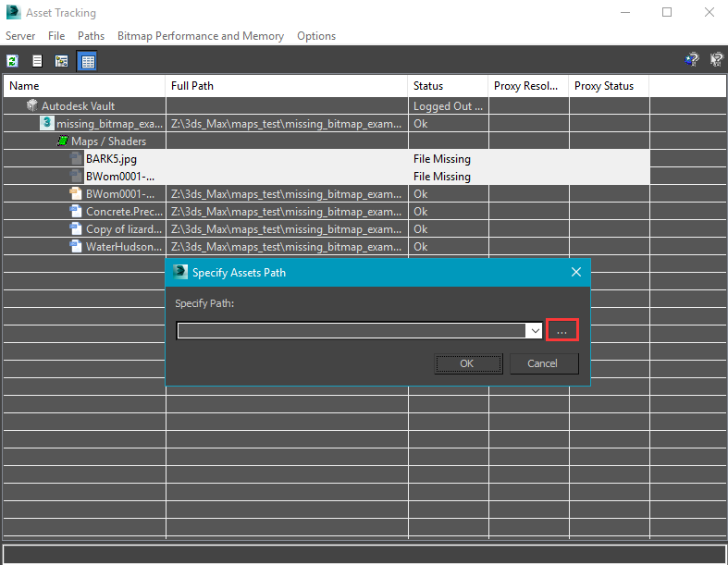
Task: Click the WaterHudson... file icon
Action: pos(76,247)
